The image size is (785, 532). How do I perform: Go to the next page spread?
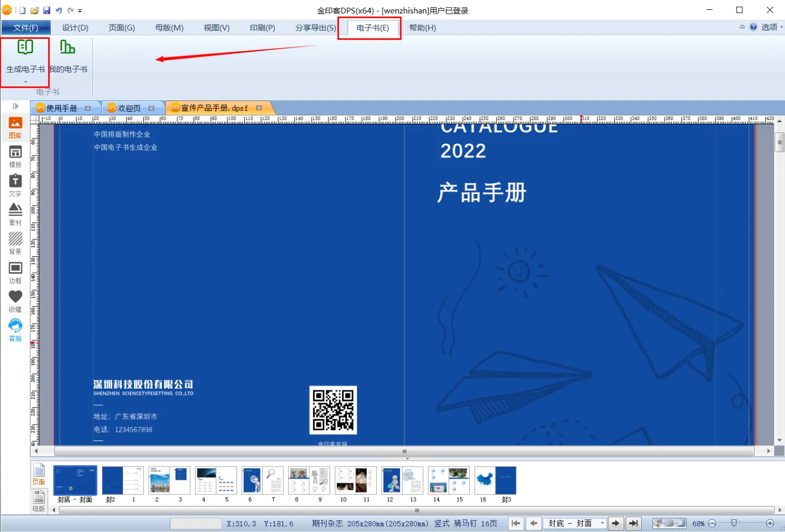(x=615, y=523)
